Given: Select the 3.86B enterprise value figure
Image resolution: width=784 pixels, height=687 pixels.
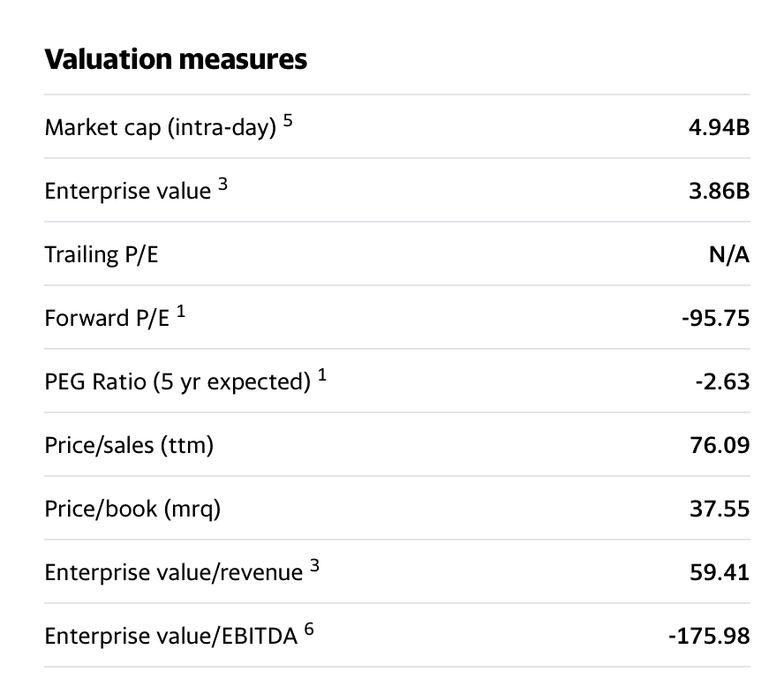Looking at the screenshot, I should point(720,191).
